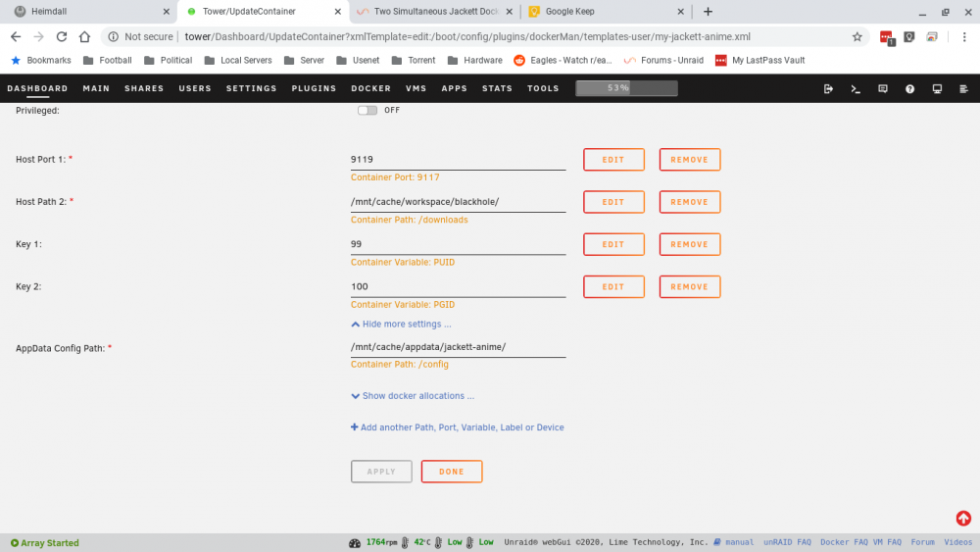The image size is (980, 552).
Task: Open the Hardware bookmarks folder
Action: 475,60
